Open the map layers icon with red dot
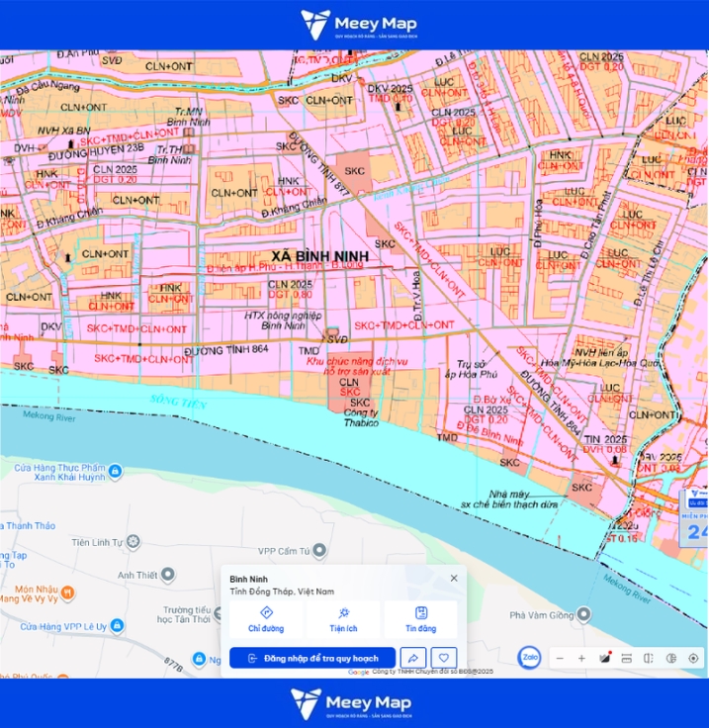Viewport: 709px width, 728px height. [604, 658]
